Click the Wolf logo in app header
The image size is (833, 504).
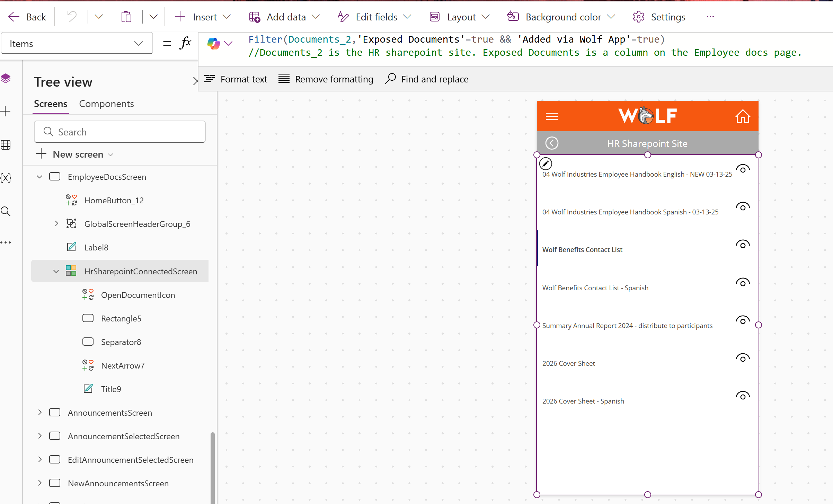647,116
